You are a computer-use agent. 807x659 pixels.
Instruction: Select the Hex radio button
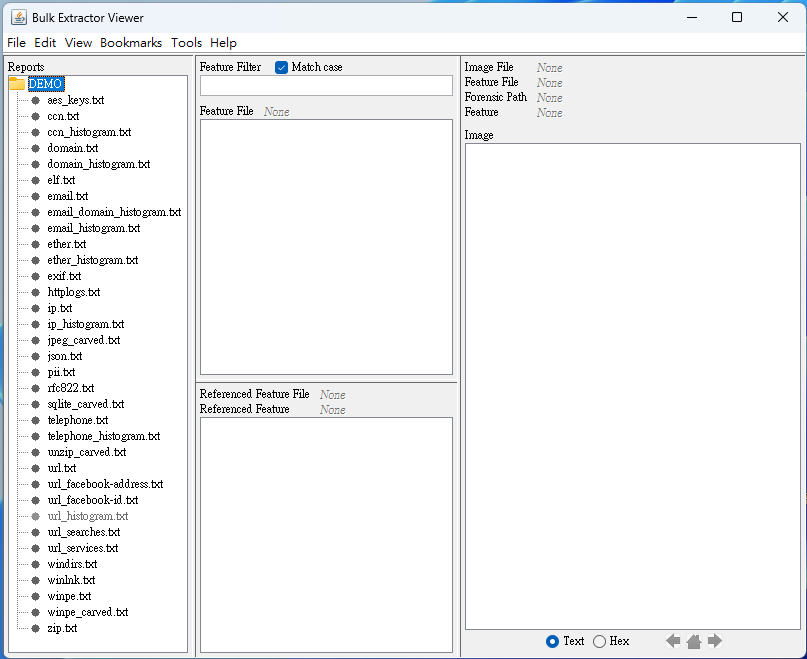599,641
